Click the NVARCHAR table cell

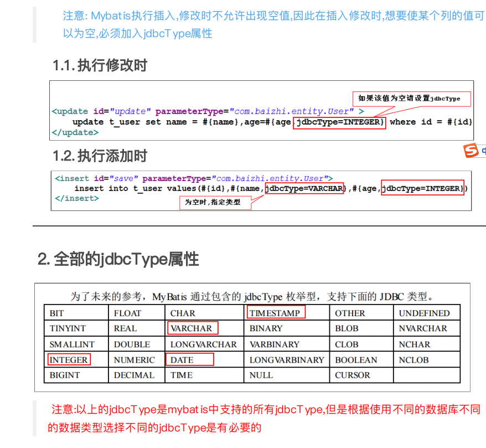tap(427, 328)
